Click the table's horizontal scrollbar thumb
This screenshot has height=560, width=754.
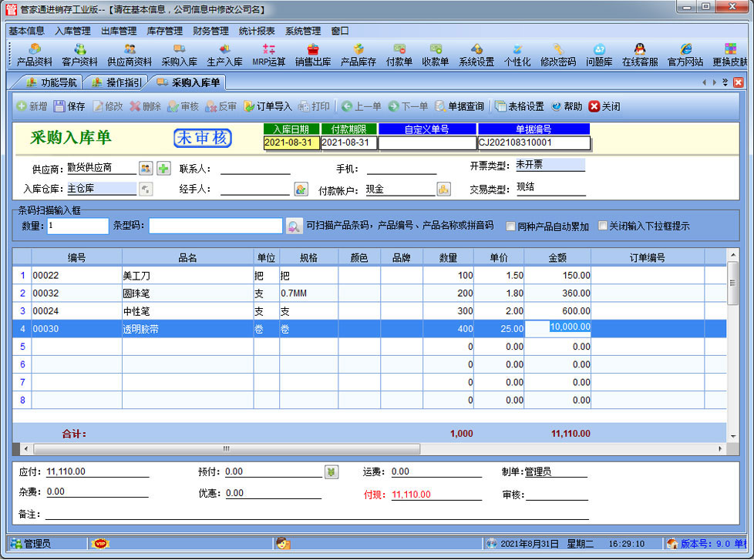227,448
